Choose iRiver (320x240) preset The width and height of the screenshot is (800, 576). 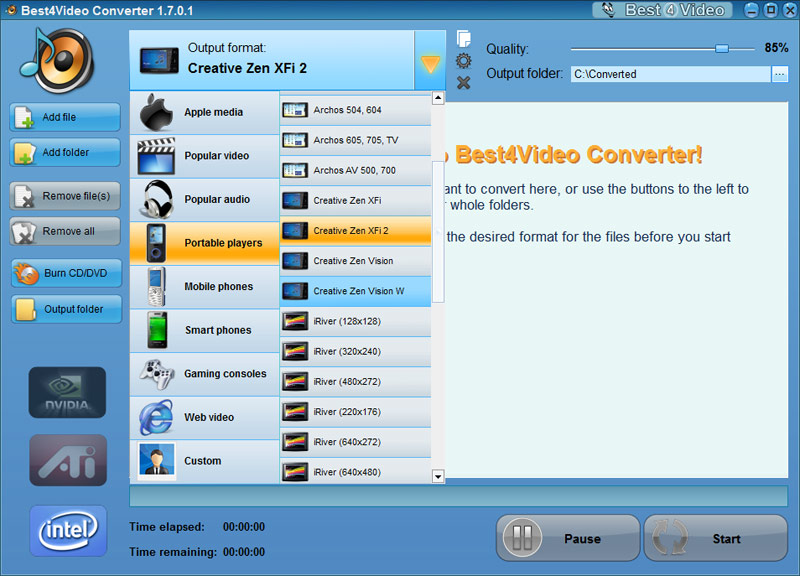356,352
